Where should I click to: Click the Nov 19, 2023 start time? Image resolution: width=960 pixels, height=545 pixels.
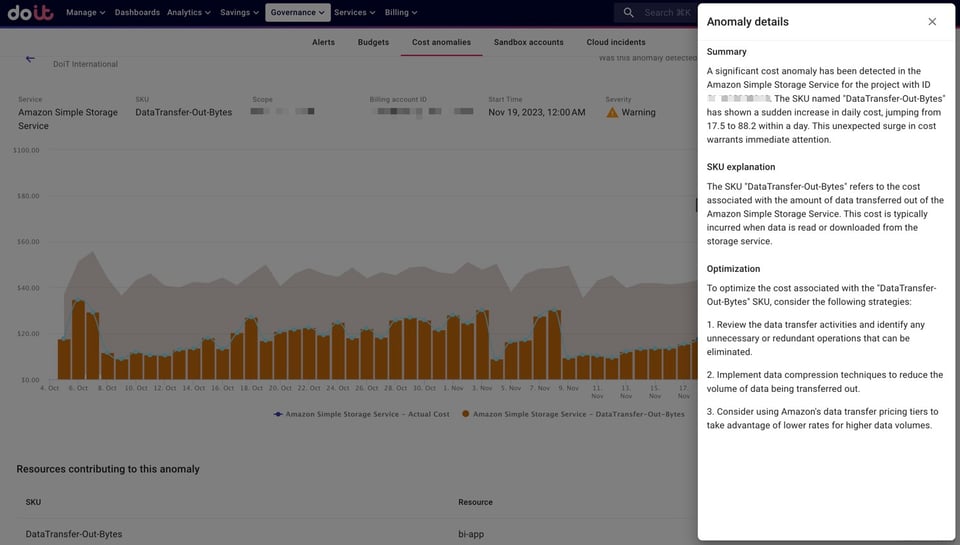coord(536,113)
